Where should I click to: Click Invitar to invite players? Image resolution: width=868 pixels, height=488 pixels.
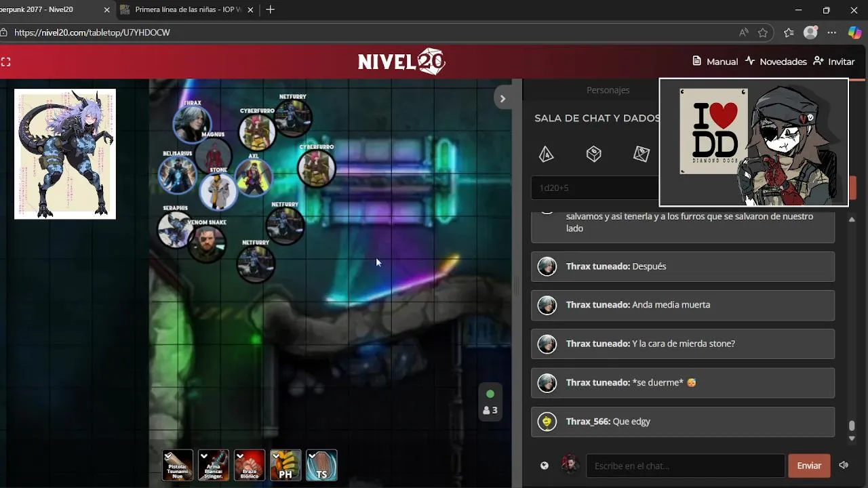click(834, 62)
